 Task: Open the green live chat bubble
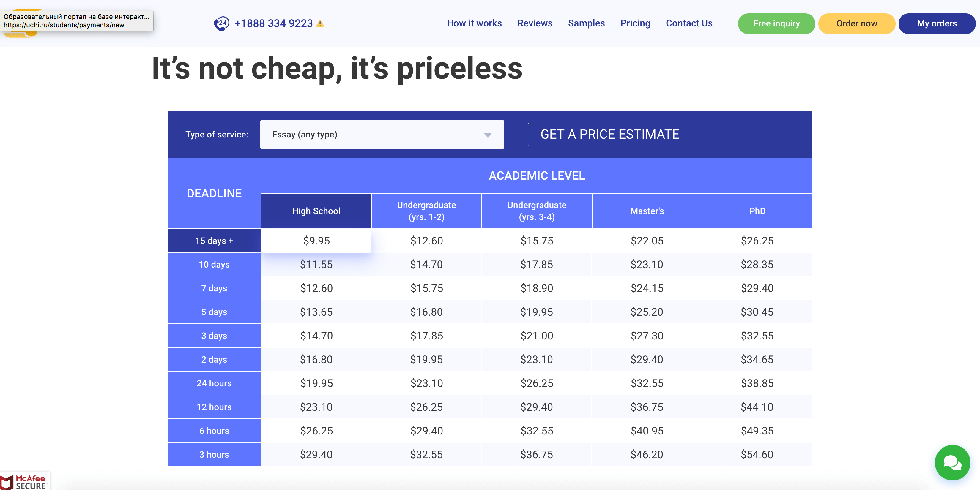952,462
